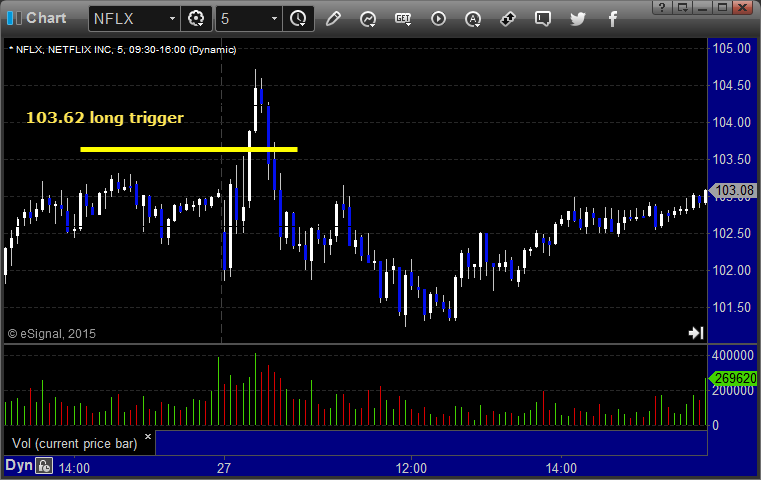Screen dimensions: 761x480
Task: Click the 104.50 price axis label
Action: pyautogui.click(x=731, y=85)
